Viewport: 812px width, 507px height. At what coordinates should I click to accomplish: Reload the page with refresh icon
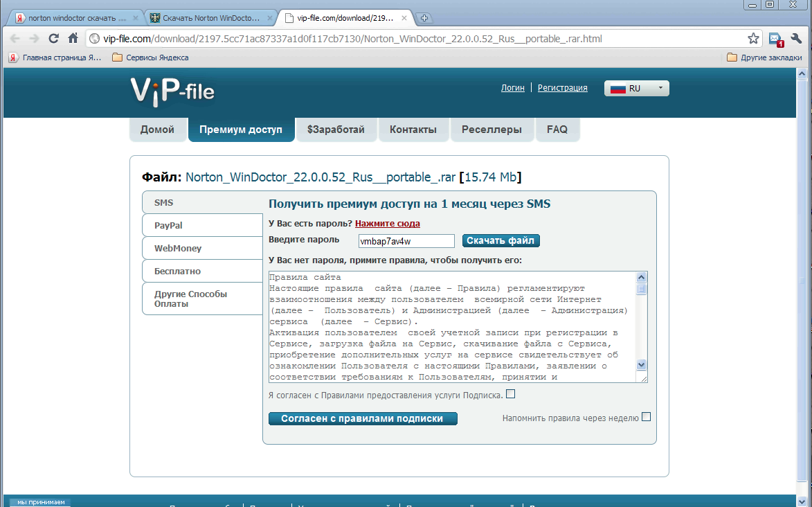[x=53, y=38]
